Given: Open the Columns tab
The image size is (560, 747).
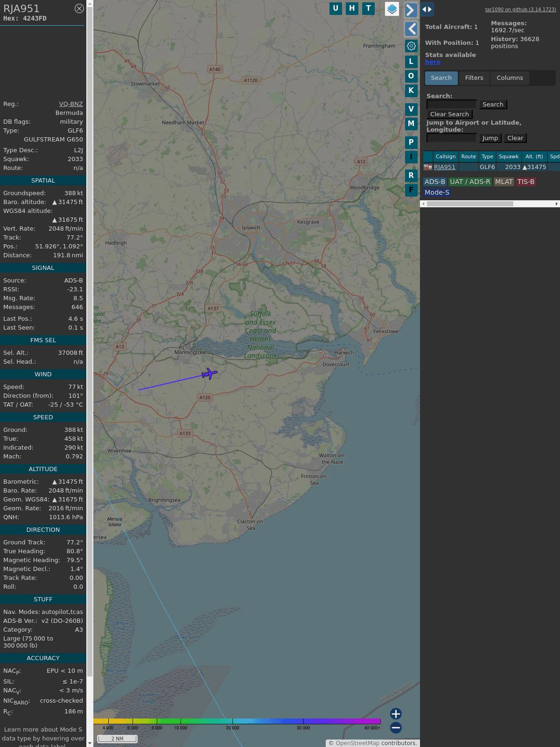Looking at the screenshot, I should (510, 78).
